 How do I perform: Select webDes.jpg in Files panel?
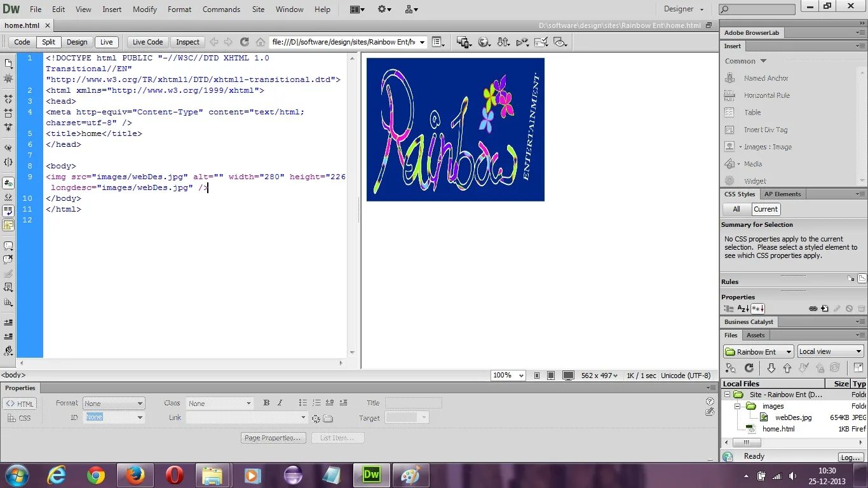pyautogui.click(x=793, y=417)
